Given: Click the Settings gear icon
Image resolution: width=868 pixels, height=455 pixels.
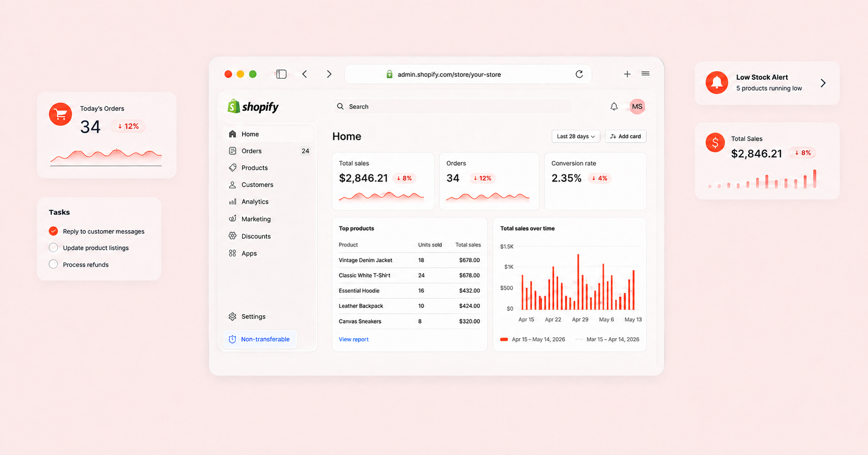Looking at the screenshot, I should pos(232,316).
